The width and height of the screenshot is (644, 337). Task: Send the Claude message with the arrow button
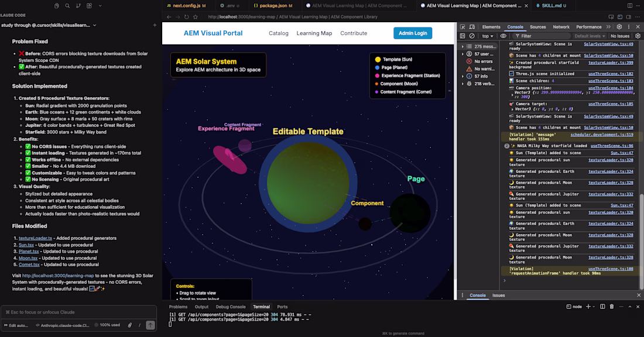[x=150, y=325]
